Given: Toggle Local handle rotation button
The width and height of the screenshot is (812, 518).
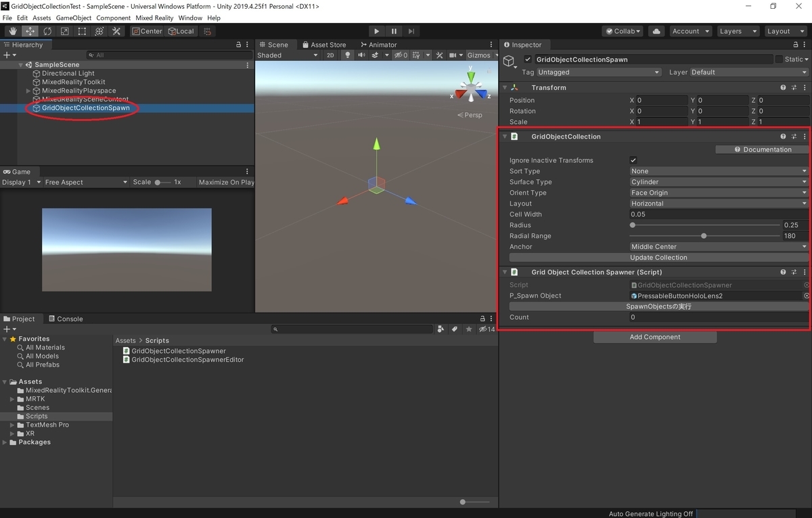Looking at the screenshot, I should click(x=181, y=31).
